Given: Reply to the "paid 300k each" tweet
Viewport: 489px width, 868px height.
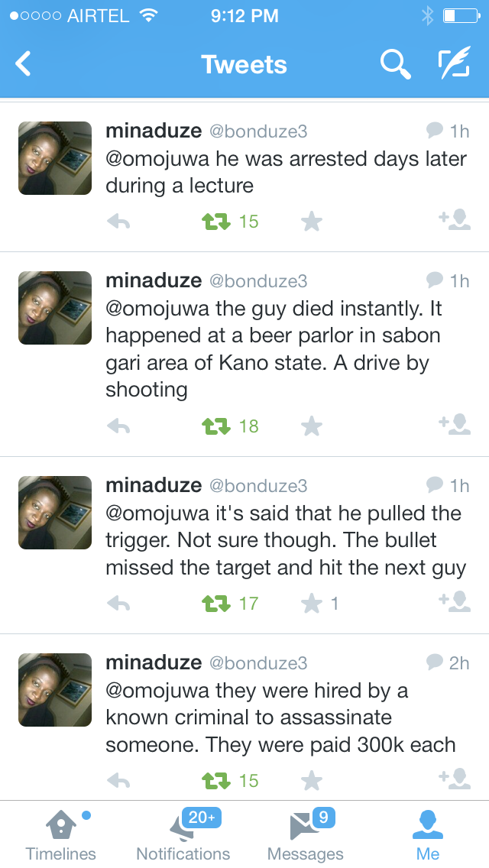Looking at the screenshot, I should pos(118,781).
